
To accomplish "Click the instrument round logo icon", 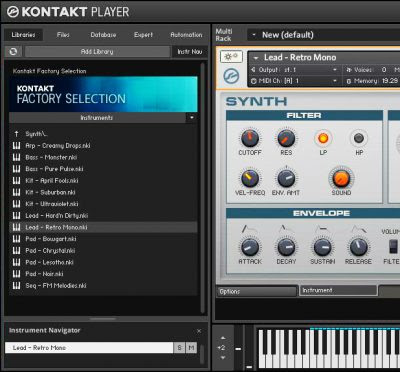I will pos(231,76).
